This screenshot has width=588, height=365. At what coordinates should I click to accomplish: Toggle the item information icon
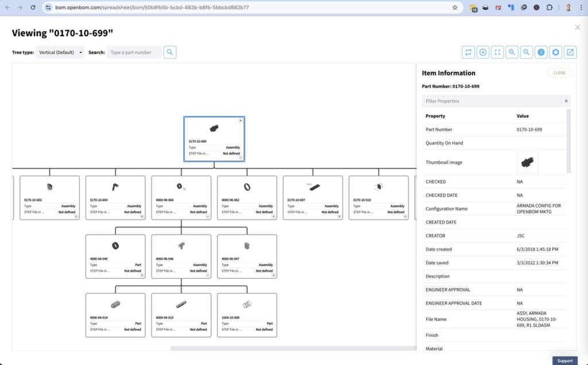541,52
